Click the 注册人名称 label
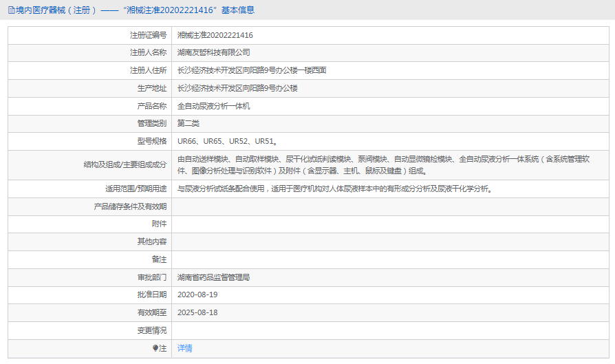 coord(149,52)
